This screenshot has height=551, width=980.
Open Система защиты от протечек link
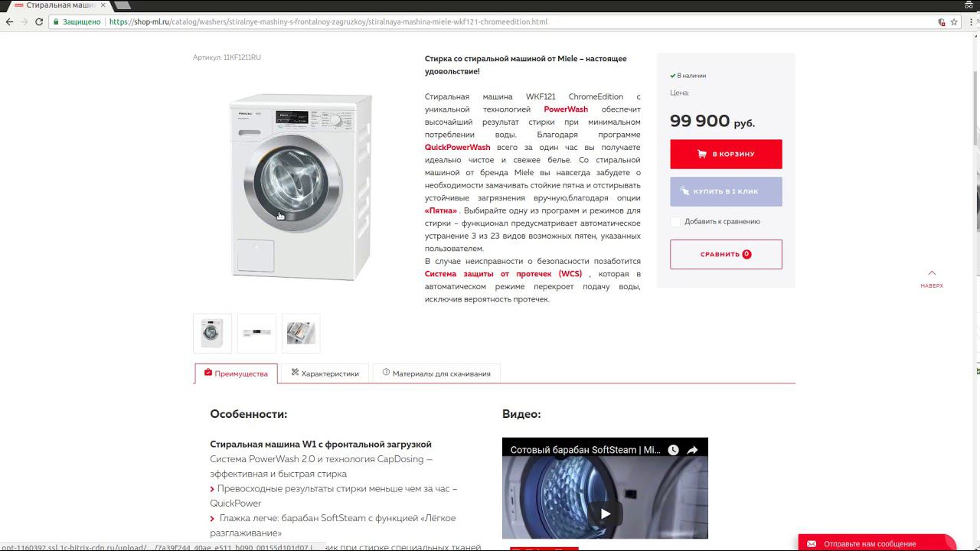(x=503, y=274)
